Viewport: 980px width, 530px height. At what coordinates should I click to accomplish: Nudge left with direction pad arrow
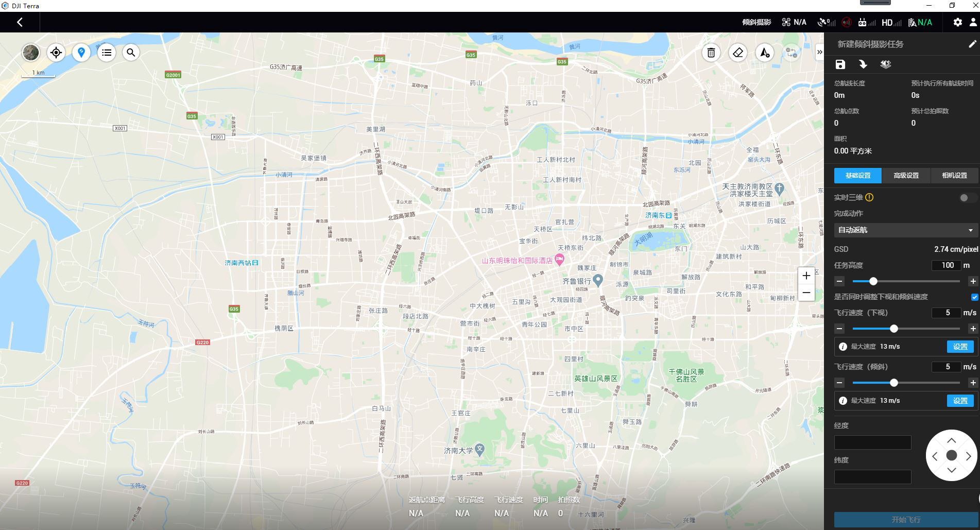(x=935, y=456)
